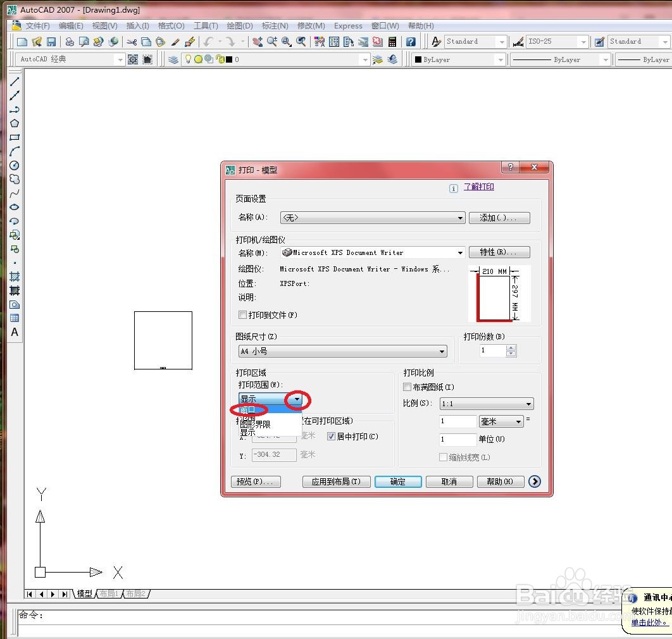The image size is (672, 639).
Task: Select the Multiline Text A tool
Action: coord(14,332)
